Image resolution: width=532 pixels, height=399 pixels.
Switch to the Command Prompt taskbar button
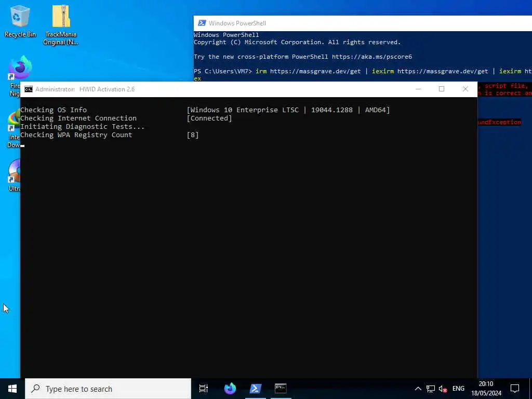[281, 389]
